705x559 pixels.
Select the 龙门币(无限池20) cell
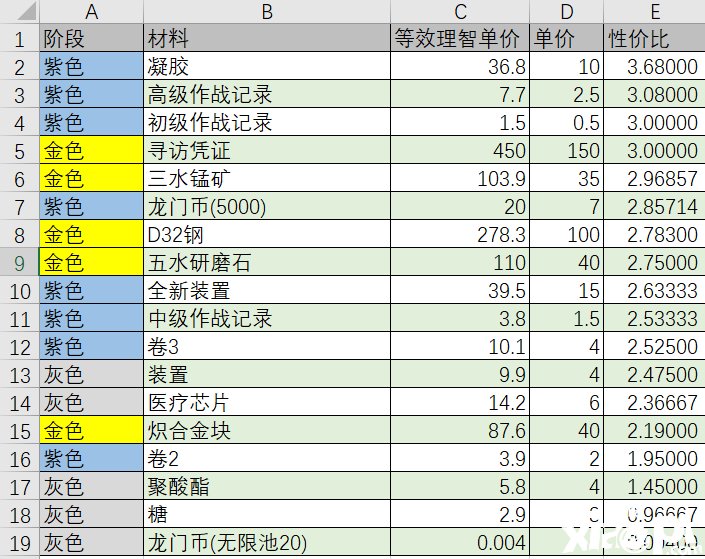tap(267, 542)
